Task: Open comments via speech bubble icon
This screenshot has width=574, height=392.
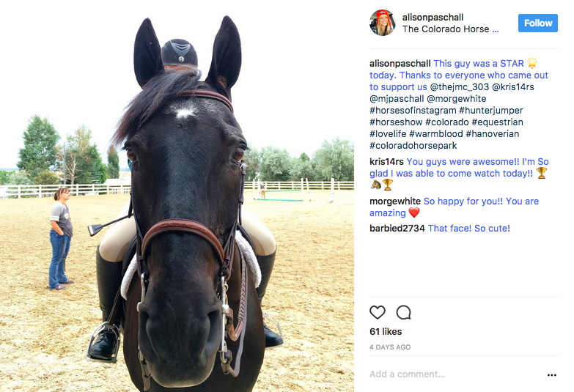Action: [403, 313]
